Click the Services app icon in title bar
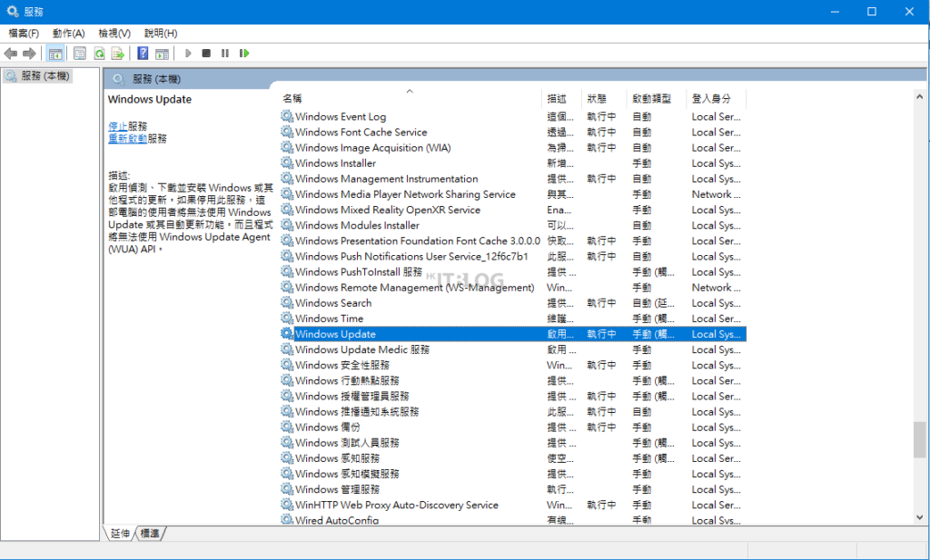The image size is (930, 560). 13,11
